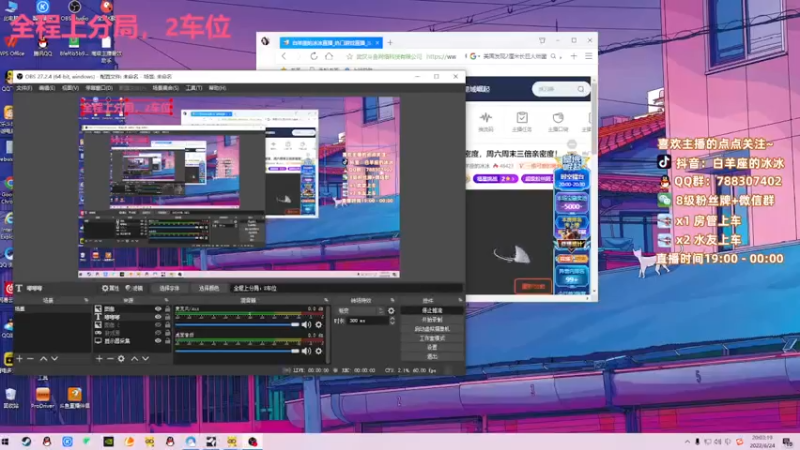Move the scene up with the scenes up arrow
Screen dimensions: 800x450
click(x=43, y=359)
